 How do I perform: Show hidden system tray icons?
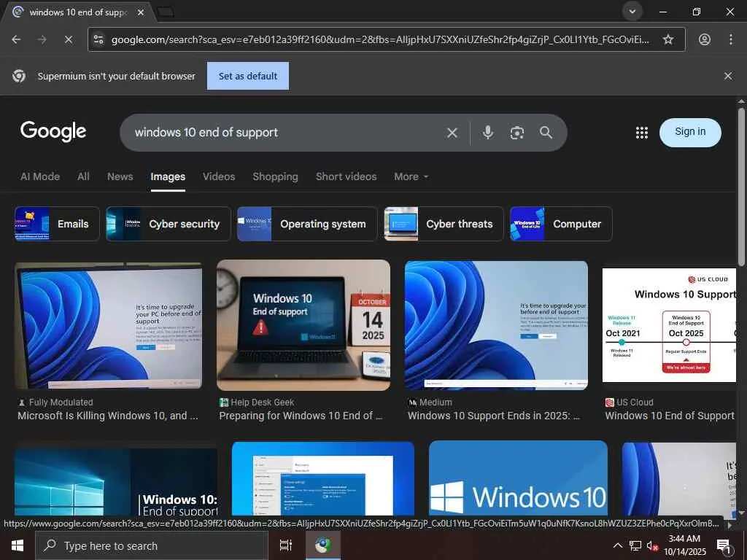point(617,545)
